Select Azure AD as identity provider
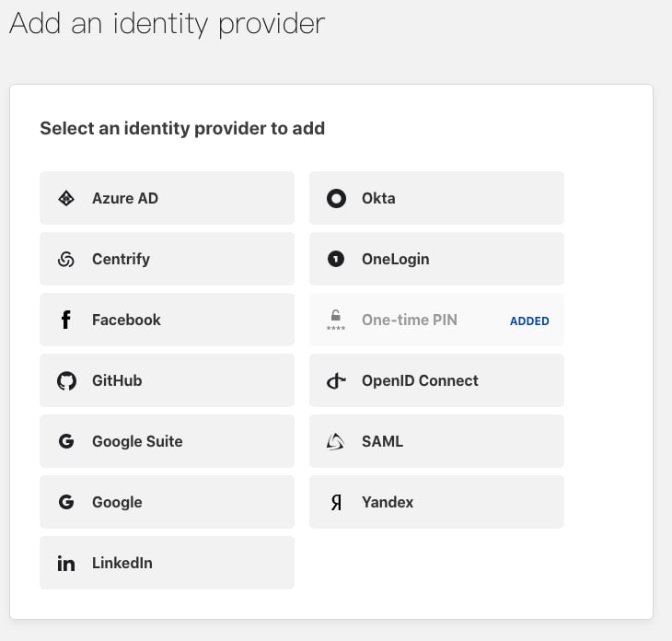Viewport: 672px width, 641px height. tap(168, 198)
